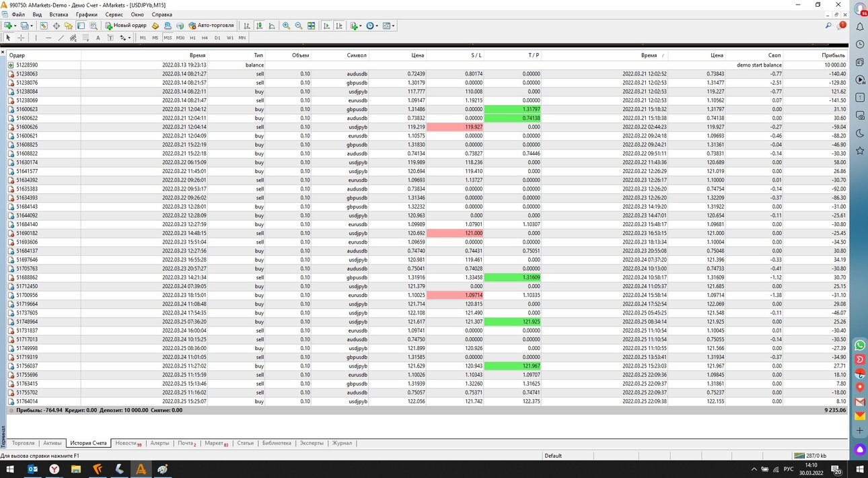The image size is (868, 478).
Task: Open the search magnifier icon
Action: 828,26
